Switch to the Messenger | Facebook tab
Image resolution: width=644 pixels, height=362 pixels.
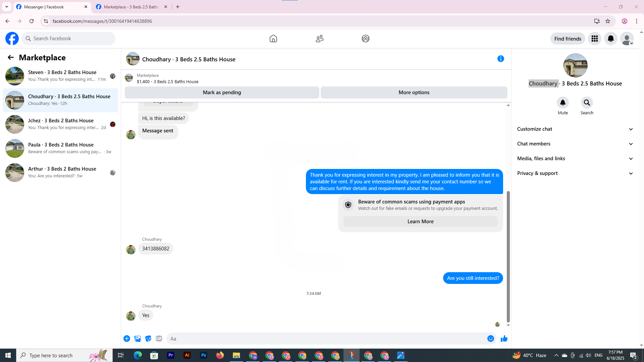click(x=52, y=7)
